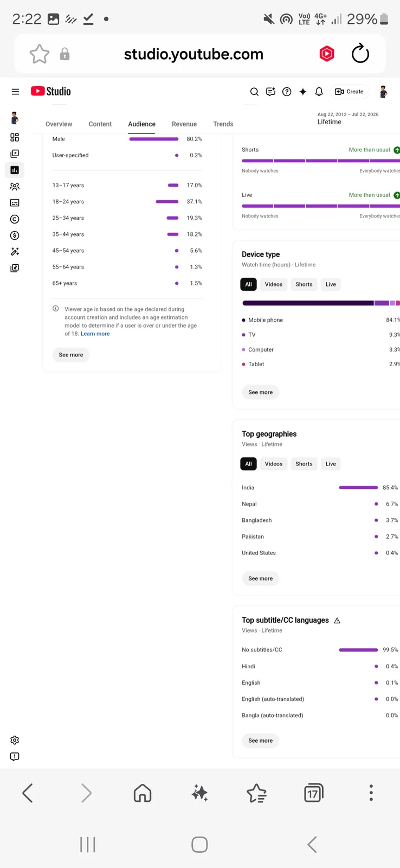The height and width of the screenshot is (868, 400).
Task: Open Settings gear in sidebar
Action: 15,740
